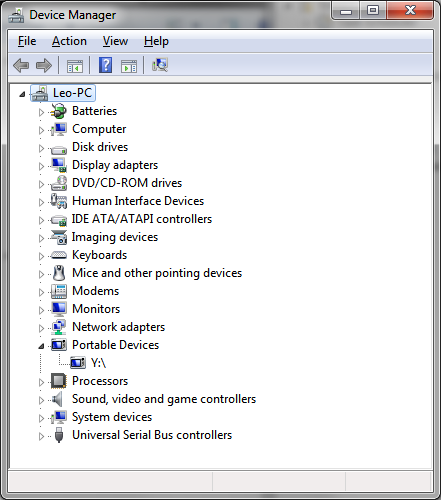Image resolution: width=441 pixels, height=500 pixels.
Task: Click the Show/Hide Console Tree icon
Action: click(x=75, y=66)
